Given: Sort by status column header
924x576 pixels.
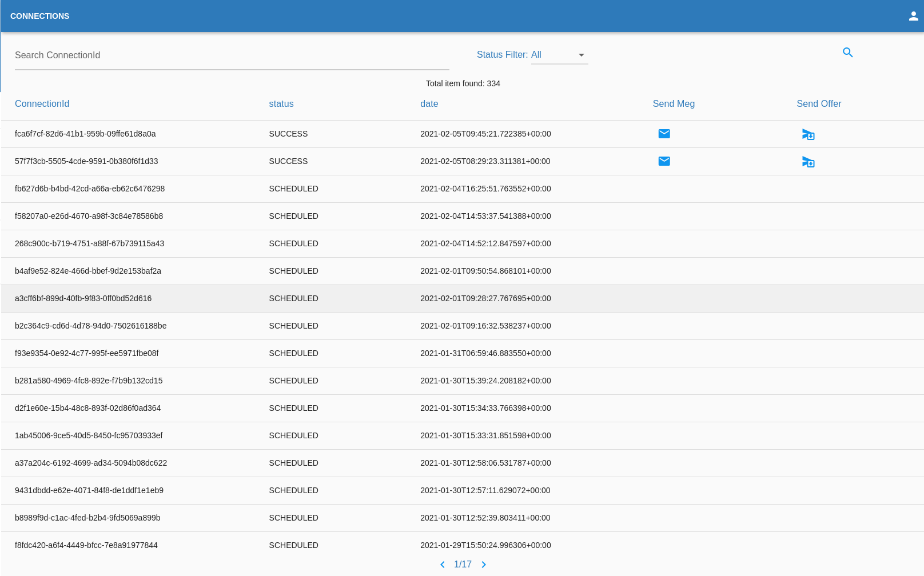Looking at the screenshot, I should coord(281,104).
